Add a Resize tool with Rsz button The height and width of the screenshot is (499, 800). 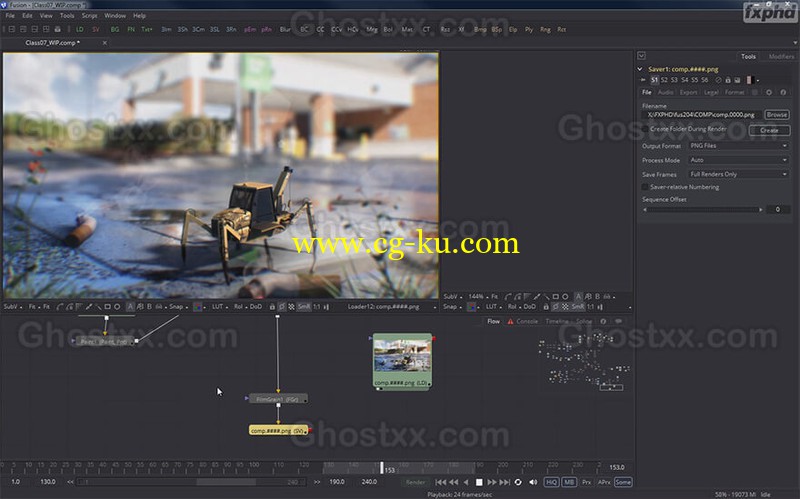pyautogui.click(x=445, y=30)
